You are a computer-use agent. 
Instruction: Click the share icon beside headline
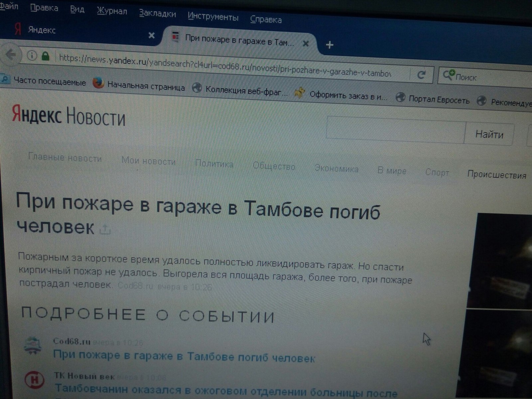(105, 229)
